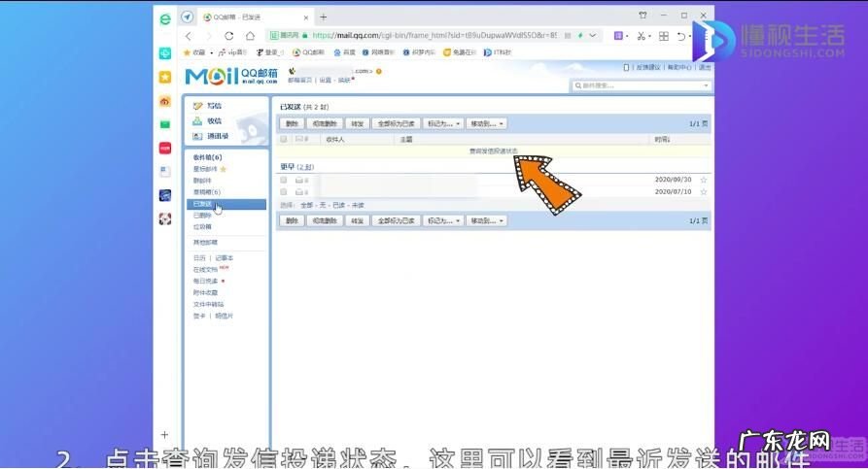Open the bottom 移动到... dropdown
This screenshot has height=469, width=868.
(486, 220)
